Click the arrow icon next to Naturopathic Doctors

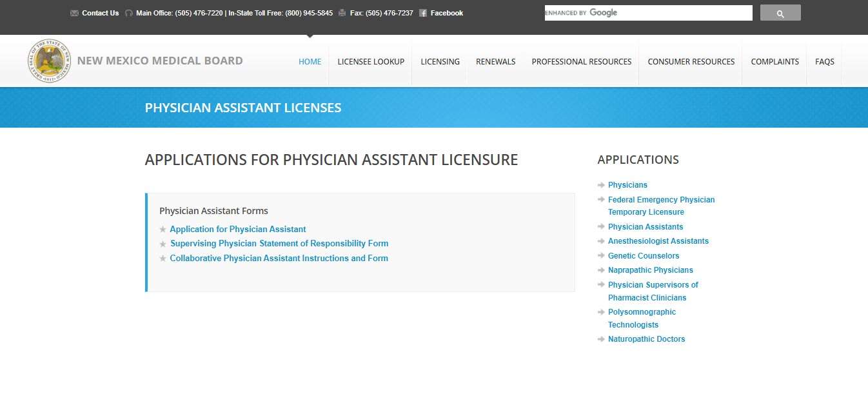600,339
